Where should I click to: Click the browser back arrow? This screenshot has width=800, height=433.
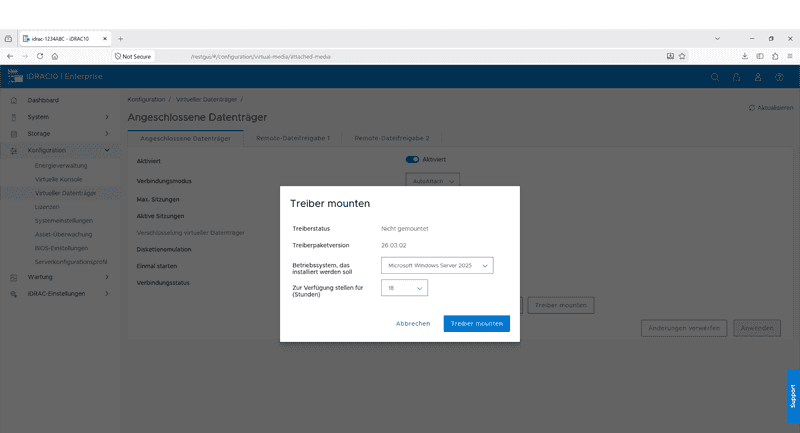click(x=10, y=56)
